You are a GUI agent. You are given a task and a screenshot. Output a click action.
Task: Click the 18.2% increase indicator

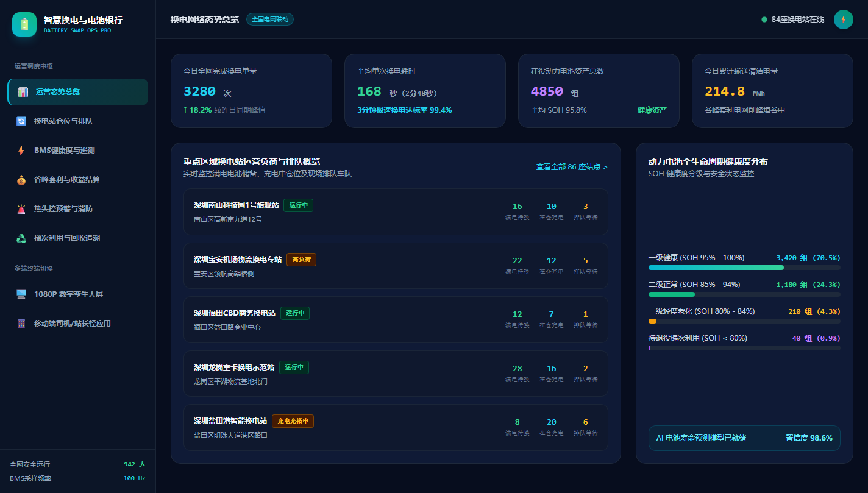[197, 110]
